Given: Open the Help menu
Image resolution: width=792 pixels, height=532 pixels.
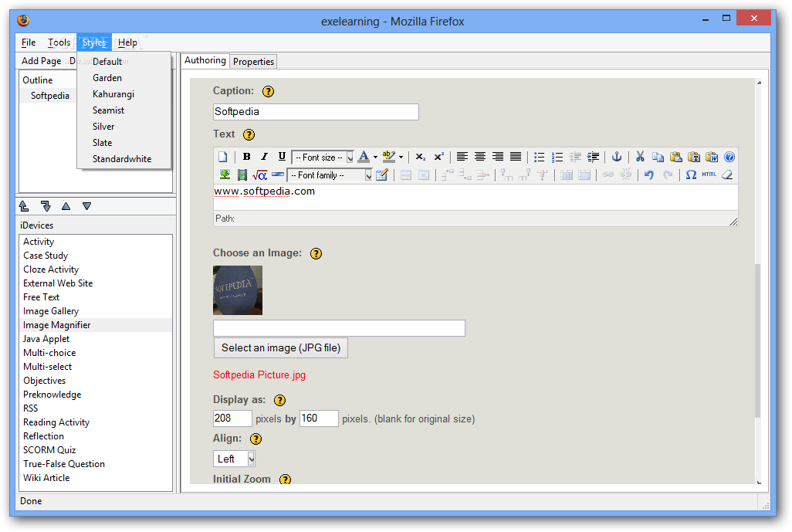Looking at the screenshot, I should (127, 42).
